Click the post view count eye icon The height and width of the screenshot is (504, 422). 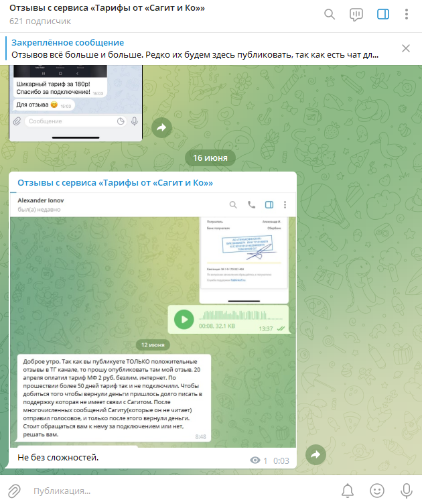[x=255, y=460]
